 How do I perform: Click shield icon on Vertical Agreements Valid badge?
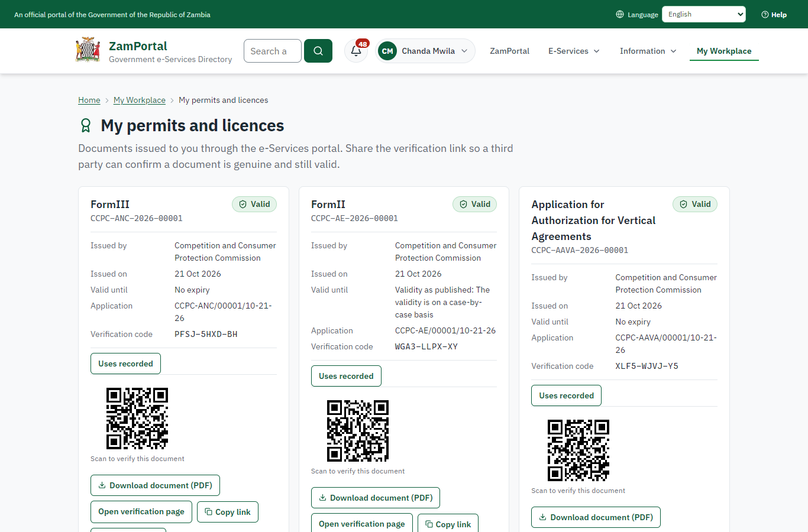pyautogui.click(x=683, y=204)
